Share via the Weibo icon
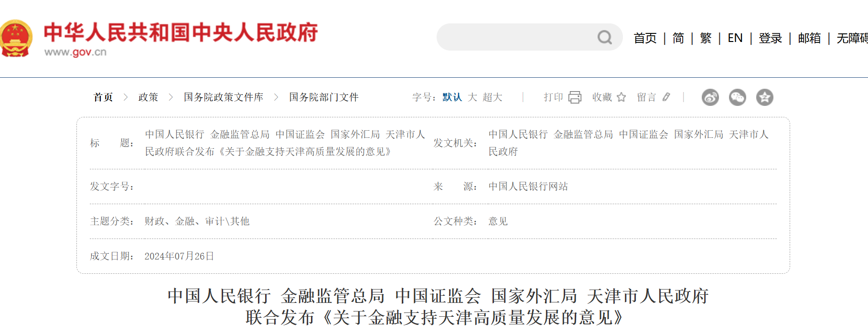Image resolution: width=868 pixels, height=332 pixels. [710, 97]
